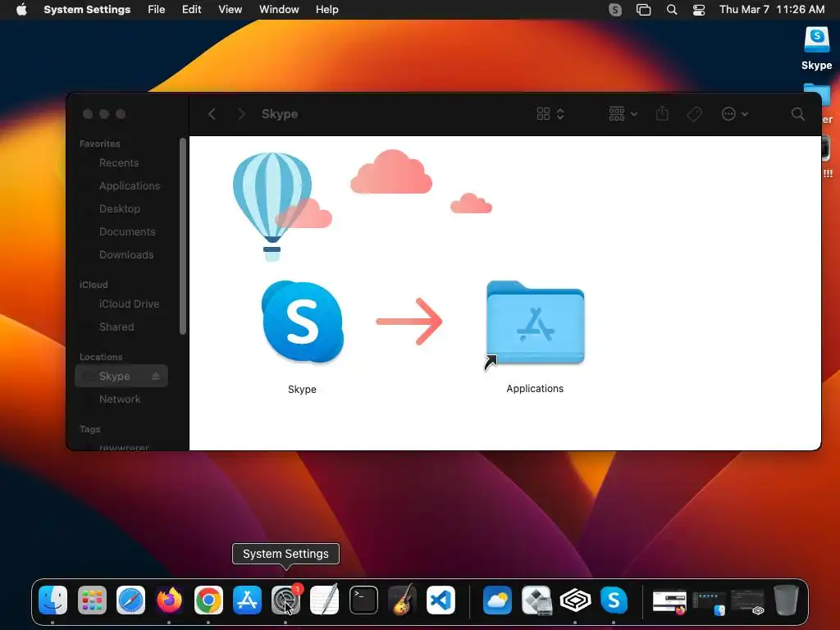Click the Tags heading in Finder sidebar

click(90, 429)
